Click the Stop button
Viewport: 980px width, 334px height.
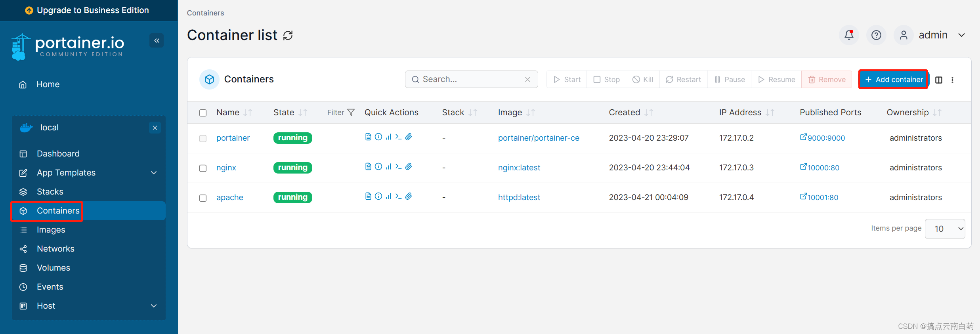pyautogui.click(x=606, y=80)
